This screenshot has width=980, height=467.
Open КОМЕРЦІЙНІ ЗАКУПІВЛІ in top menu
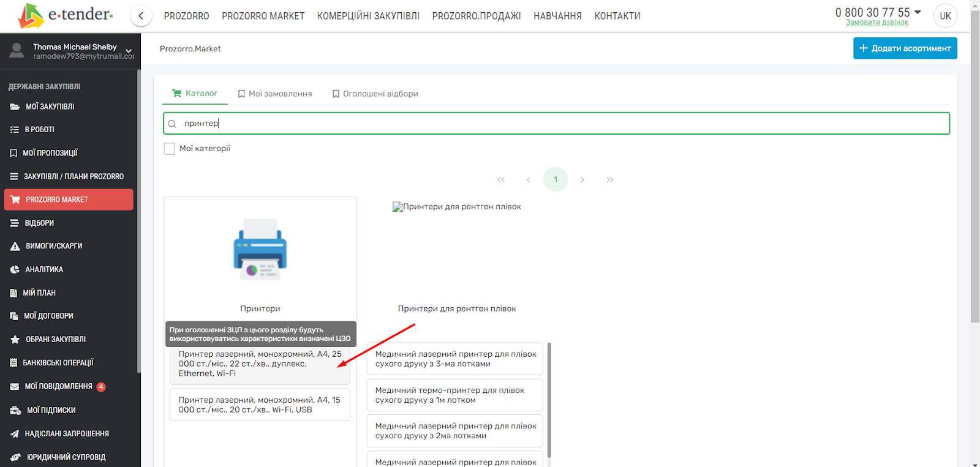coord(368,16)
